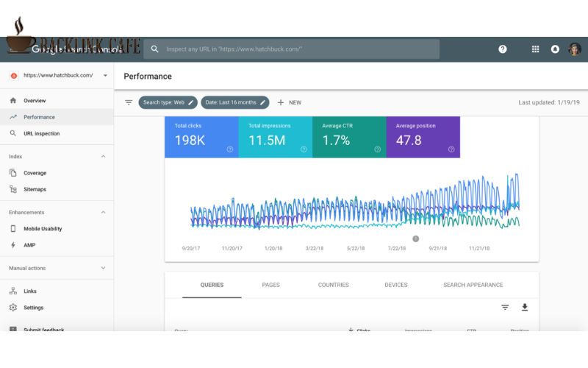The width and height of the screenshot is (588, 368).
Task: Switch to the Countries tab
Action: click(334, 285)
